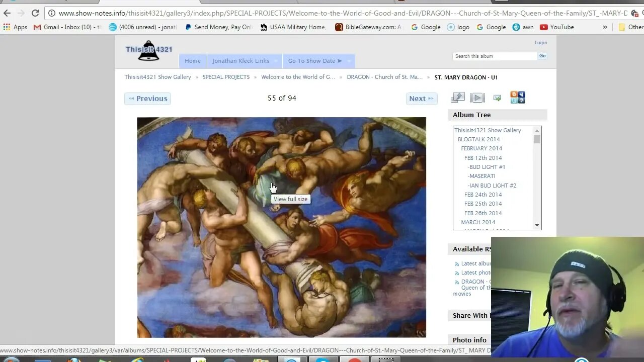Viewport: 644px width, 362px height.
Task: Select FEB 12th 2014 in Album Tree
Action: point(483,158)
